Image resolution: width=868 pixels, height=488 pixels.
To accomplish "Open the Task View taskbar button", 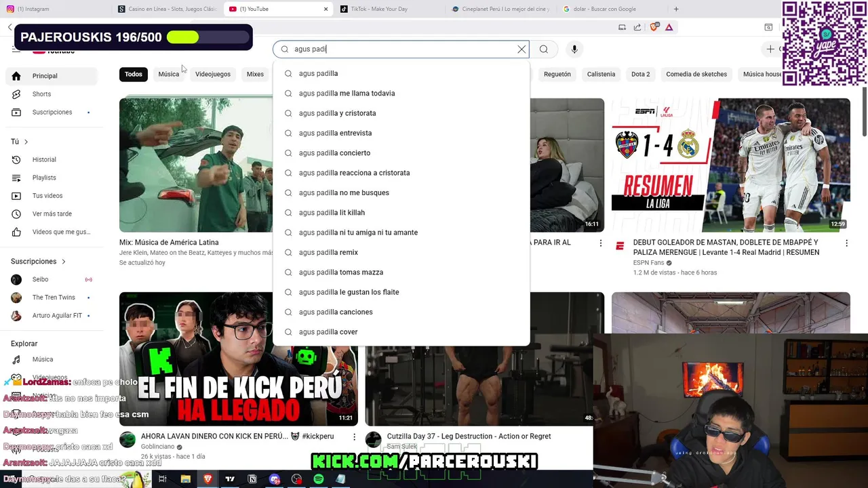I will (x=163, y=479).
